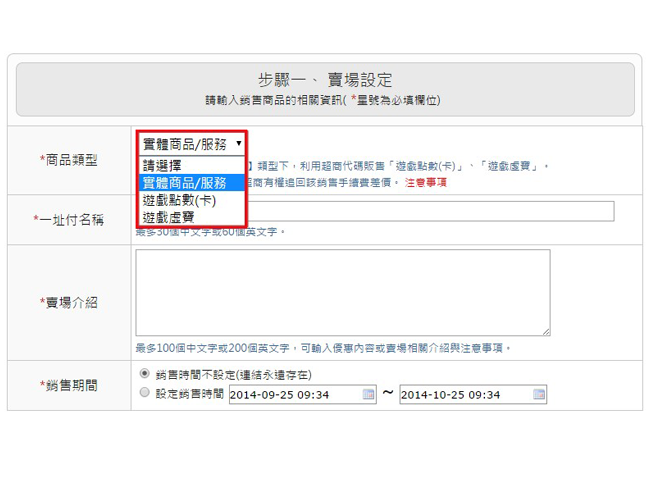Image resolution: width=650 pixels, height=480 pixels.
Task: Click the 一址付名稱 text input field
Action: (430, 211)
